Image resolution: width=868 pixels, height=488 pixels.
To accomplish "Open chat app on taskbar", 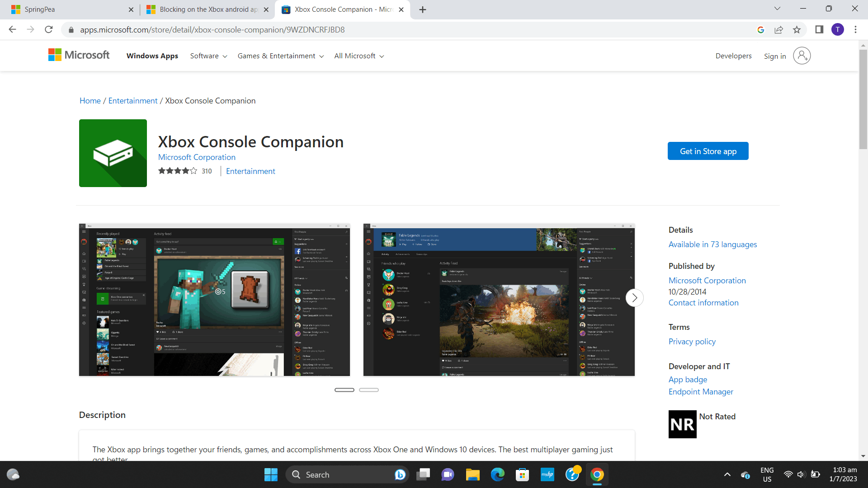I will [x=448, y=474].
